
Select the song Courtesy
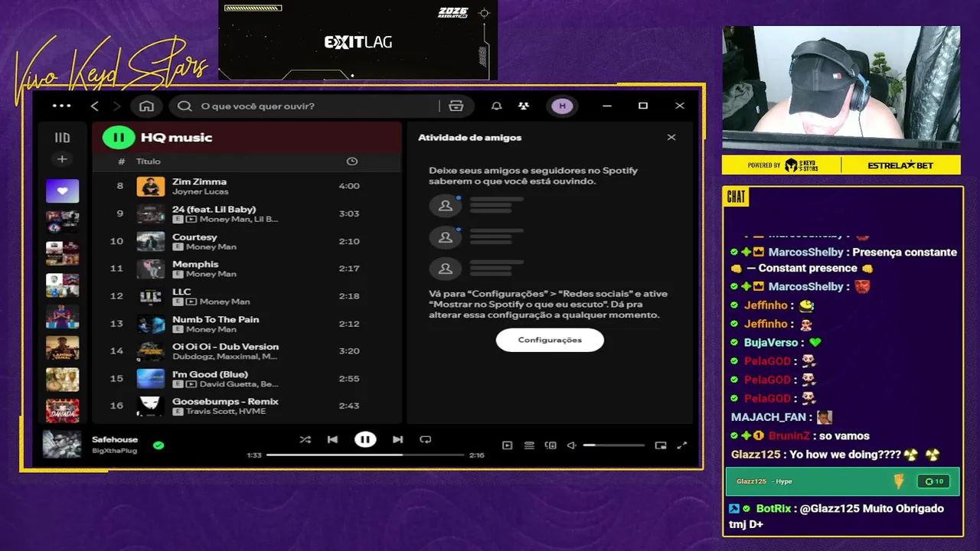pyautogui.click(x=247, y=241)
